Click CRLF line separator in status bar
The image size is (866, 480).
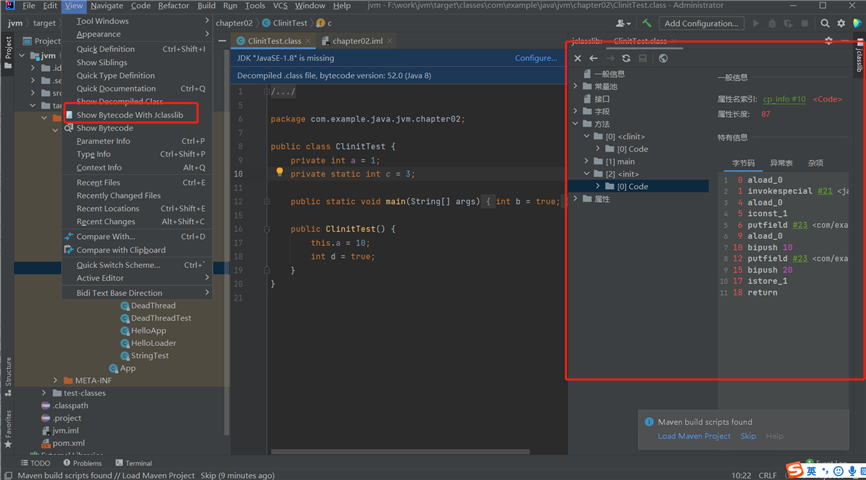pyautogui.click(x=768, y=475)
